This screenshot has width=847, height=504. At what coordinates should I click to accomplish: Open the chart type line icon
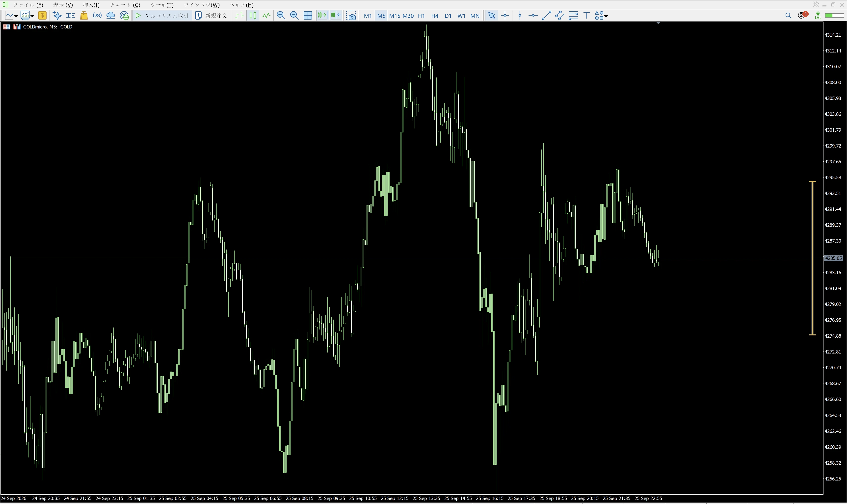pos(9,16)
